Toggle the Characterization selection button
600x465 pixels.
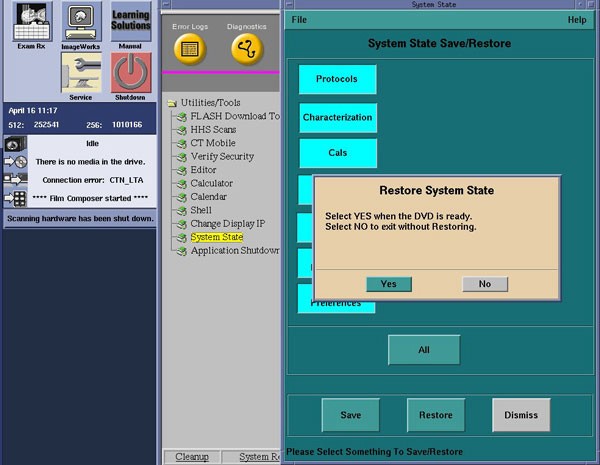337,117
